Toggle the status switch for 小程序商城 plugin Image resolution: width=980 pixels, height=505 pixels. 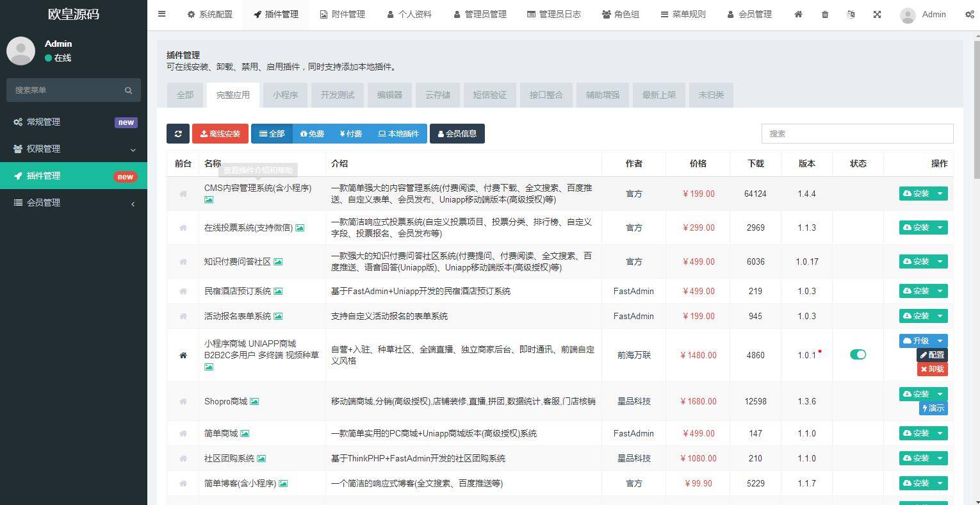pyautogui.click(x=858, y=354)
